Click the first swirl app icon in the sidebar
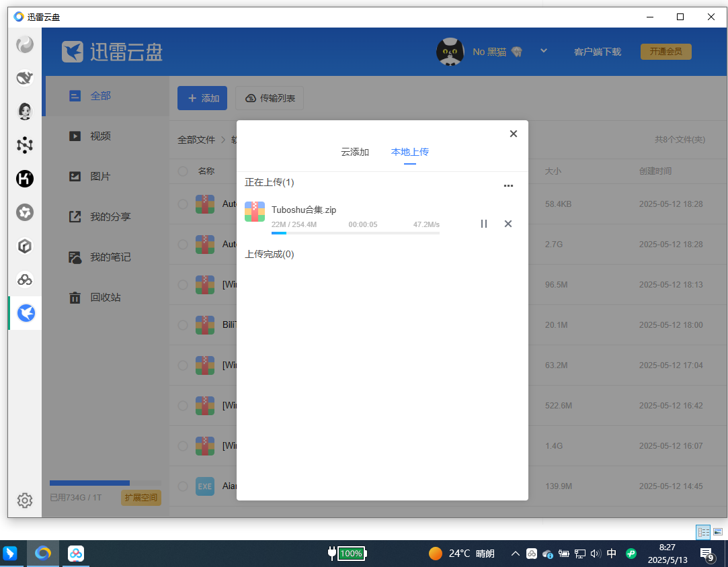The width and height of the screenshot is (728, 567). [25, 44]
